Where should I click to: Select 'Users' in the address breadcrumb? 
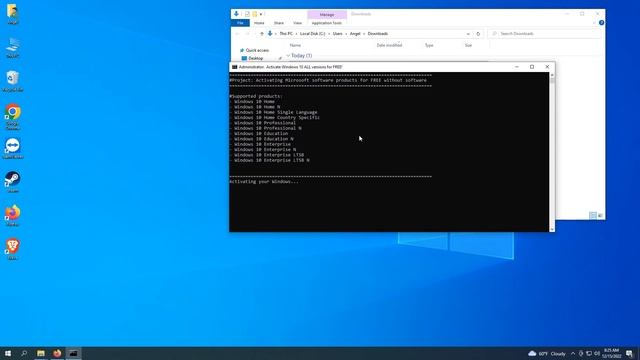click(x=338, y=33)
